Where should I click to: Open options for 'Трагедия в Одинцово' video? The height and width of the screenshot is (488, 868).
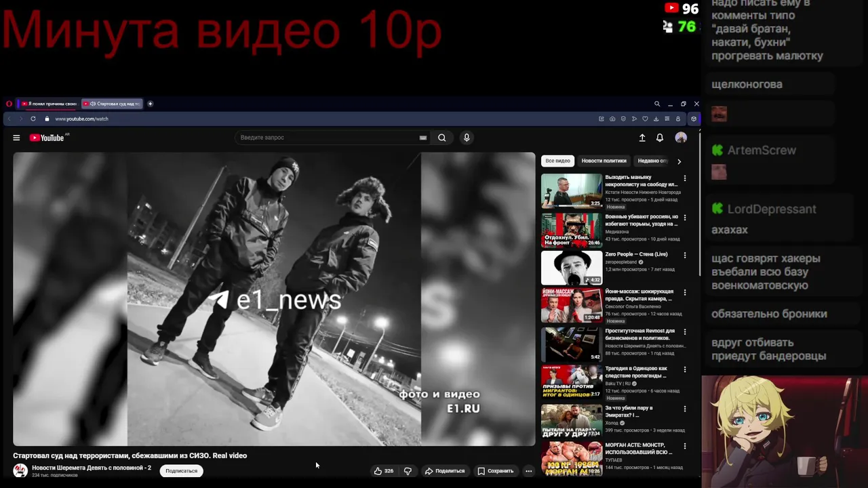685,370
